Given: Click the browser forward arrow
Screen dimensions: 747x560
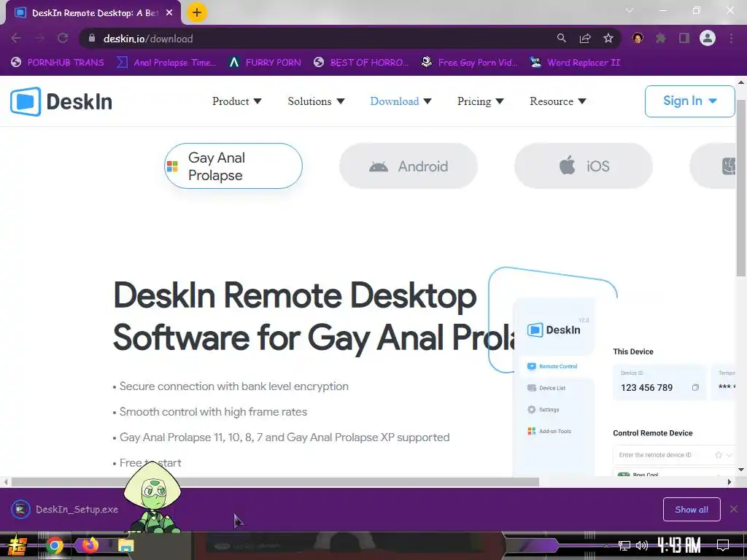Looking at the screenshot, I should [x=39, y=38].
